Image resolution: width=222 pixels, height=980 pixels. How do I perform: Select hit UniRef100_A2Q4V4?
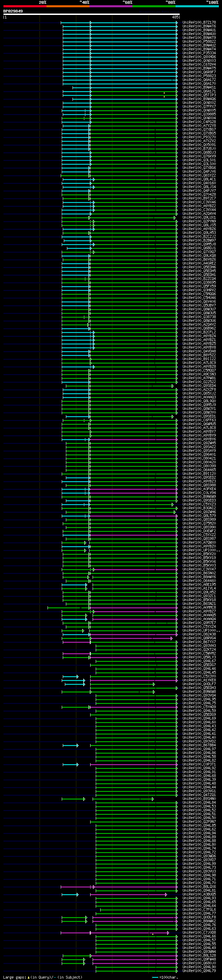pyautogui.click(x=199, y=214)
